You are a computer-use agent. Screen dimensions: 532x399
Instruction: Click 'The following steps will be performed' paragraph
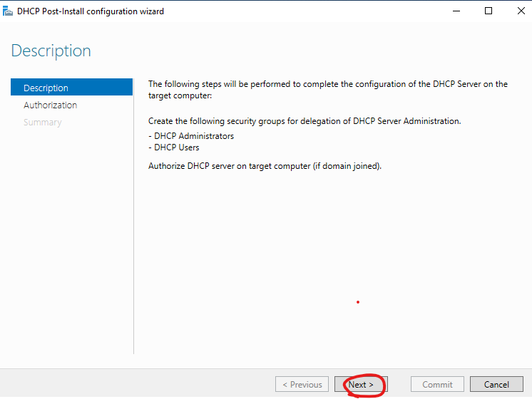(328, 90)
